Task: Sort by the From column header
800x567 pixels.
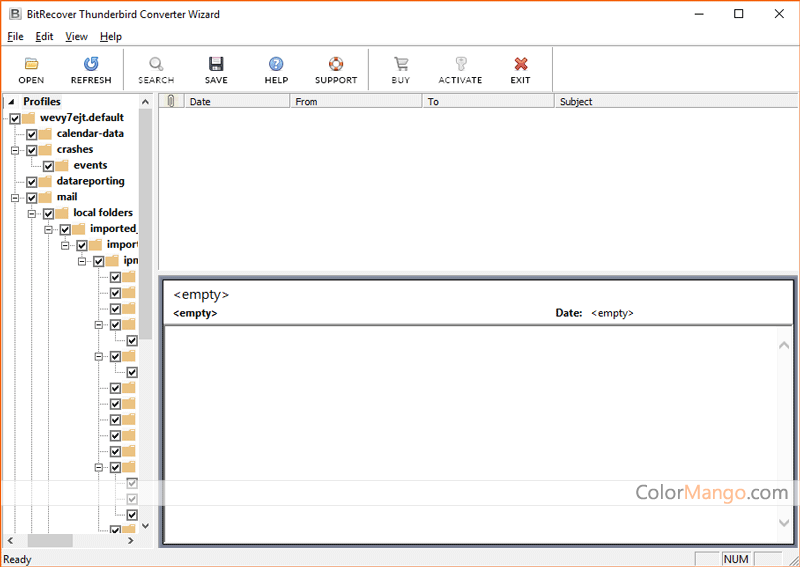Action: [356, 101]
